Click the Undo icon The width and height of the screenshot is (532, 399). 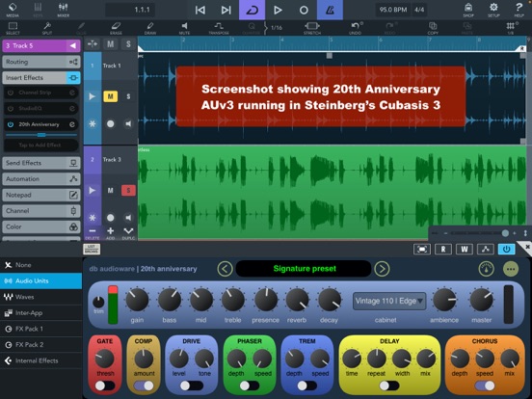[356, 28]
